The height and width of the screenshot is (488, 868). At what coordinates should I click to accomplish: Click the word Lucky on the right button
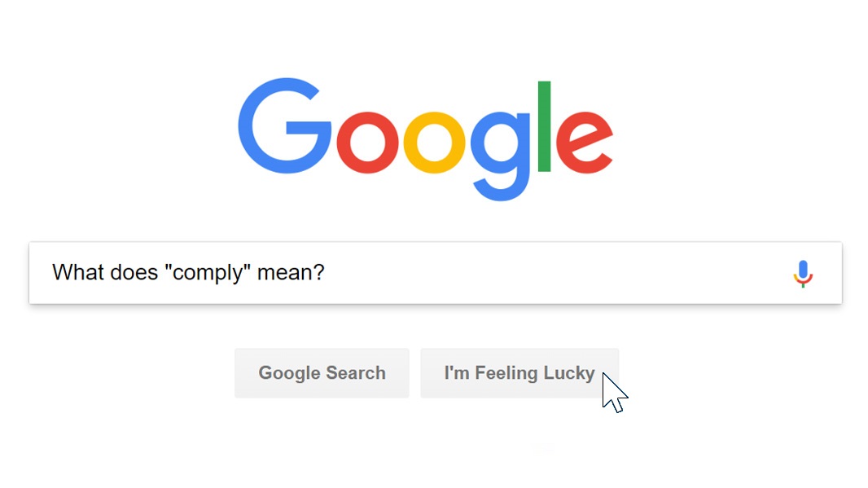pyautogui.click(x=569, y=373)
